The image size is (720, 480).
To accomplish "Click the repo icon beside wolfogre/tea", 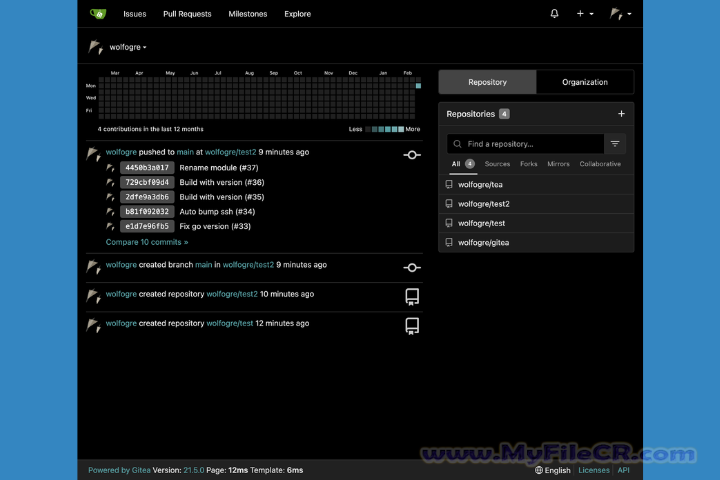I will 449,184.
